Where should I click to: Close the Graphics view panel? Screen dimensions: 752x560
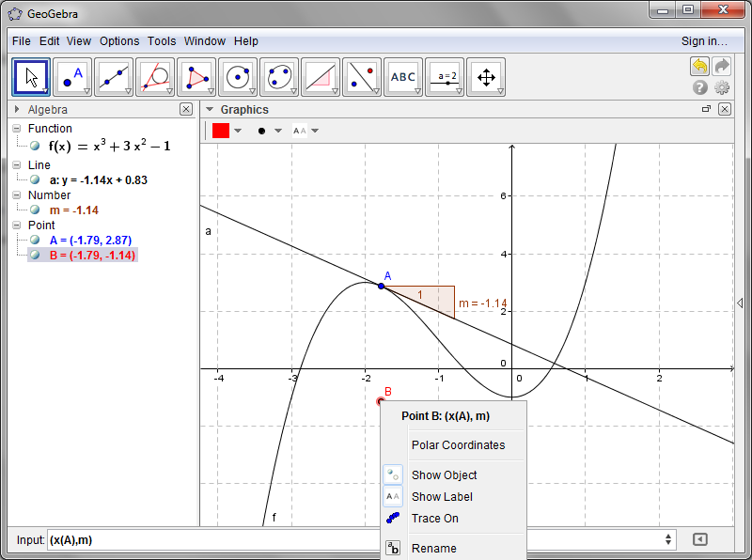(725, 109)
